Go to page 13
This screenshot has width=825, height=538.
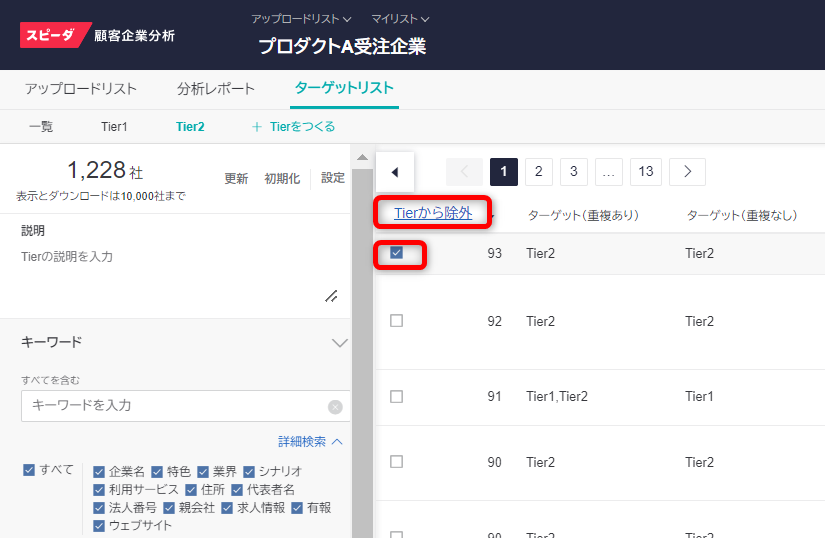click(645, 171)
